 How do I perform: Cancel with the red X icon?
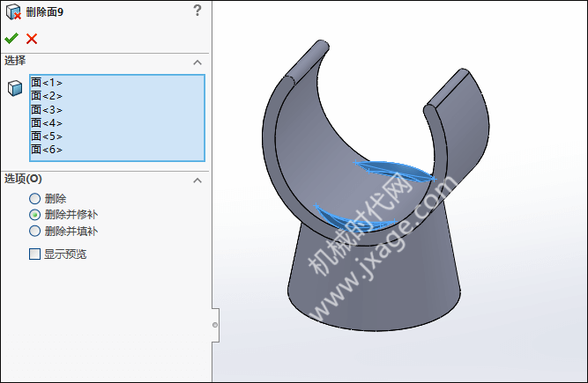point(32,39)
